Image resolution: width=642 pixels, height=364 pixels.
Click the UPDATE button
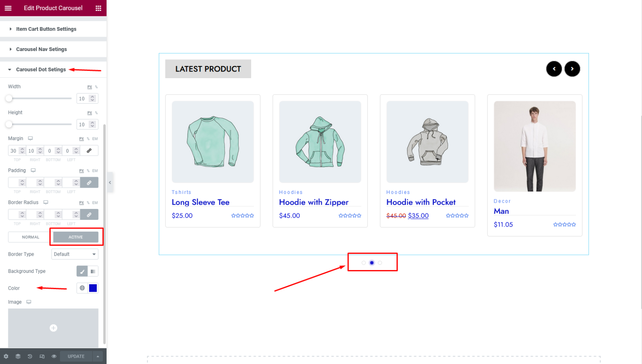click(76, 356)
